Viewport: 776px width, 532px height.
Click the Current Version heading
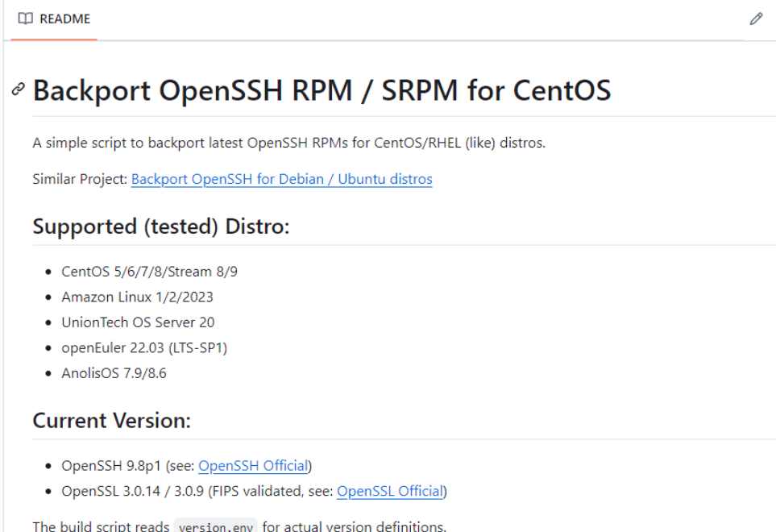(112, 421)
